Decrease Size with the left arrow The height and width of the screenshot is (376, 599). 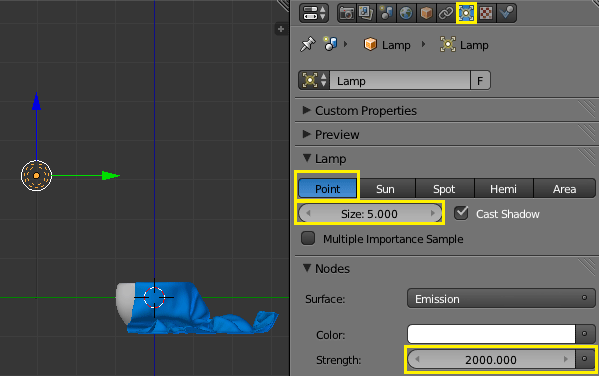point(308,214)
